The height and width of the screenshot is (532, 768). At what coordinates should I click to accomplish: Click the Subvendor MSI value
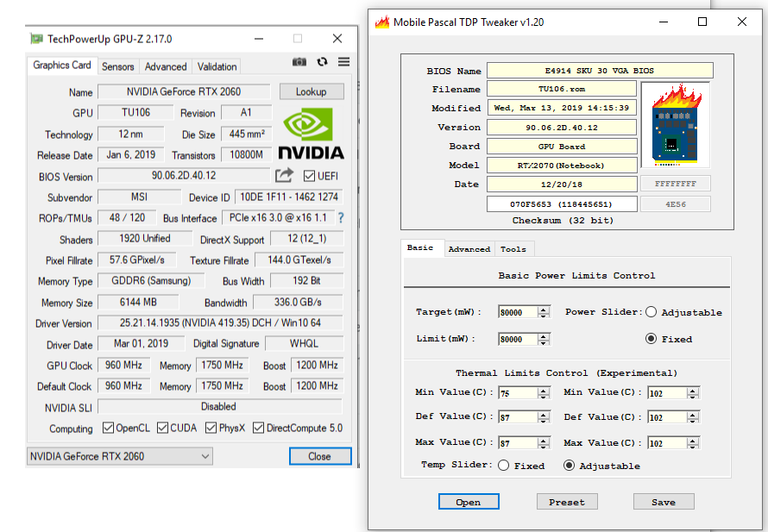140,197
